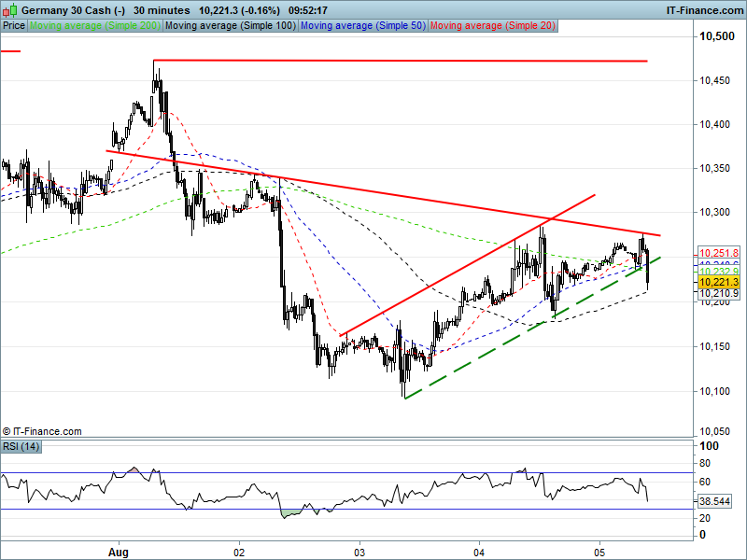Viewport: 747px width, 560px height.
Task: Click the 03 date label on time axis
Action: [x=359, y=553]
